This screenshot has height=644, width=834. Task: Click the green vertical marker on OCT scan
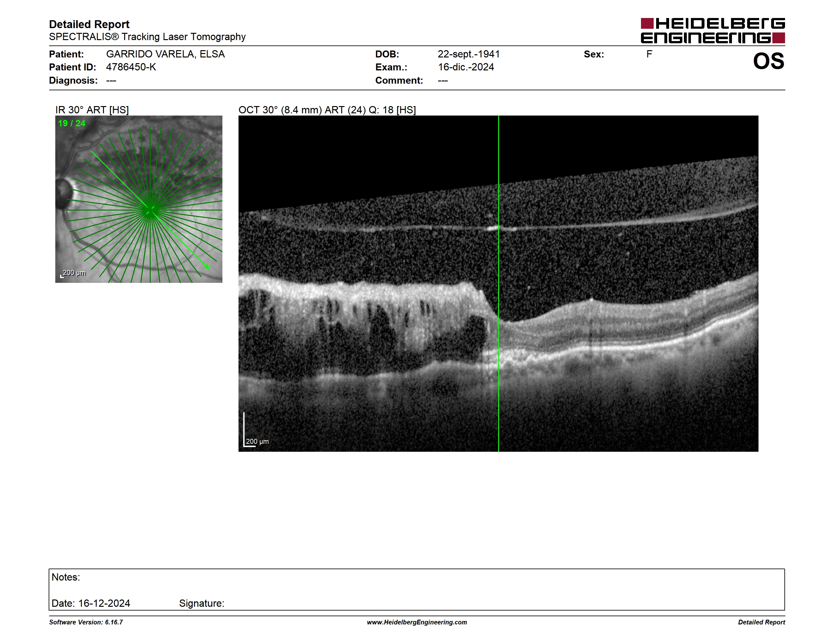[x=498, y=283]
